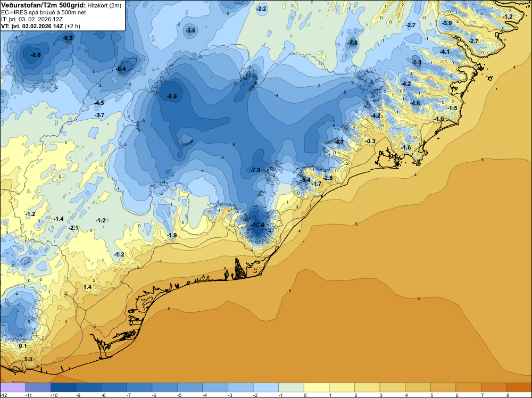Click the -3.7 temperature label
This screenshot has height=398, width=532.
99,115
